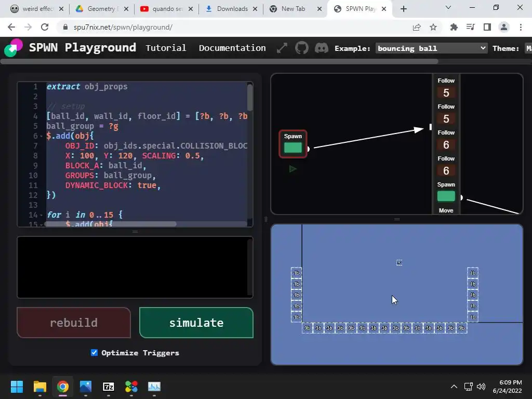Bookmark this page with the star icon
532x399 pixels.
433,27
